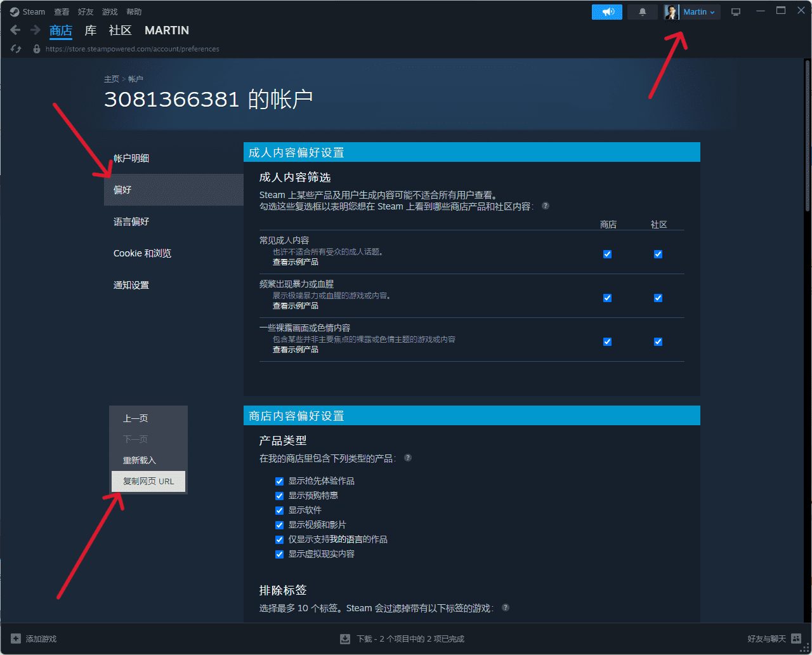The width and height of the screenshot is (812, 655).
Task: Click the Steam logo icon in title bar
Action: (x=14, y=11)
